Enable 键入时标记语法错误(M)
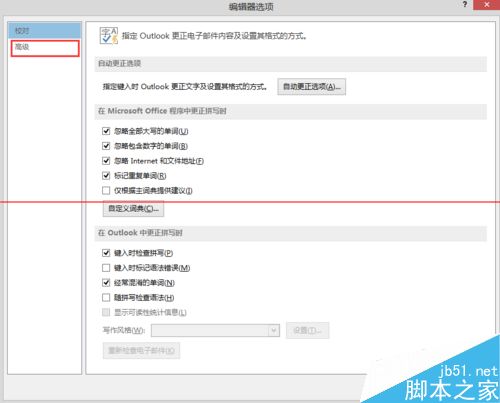This screenshot has height=403, width=500. 106,268
